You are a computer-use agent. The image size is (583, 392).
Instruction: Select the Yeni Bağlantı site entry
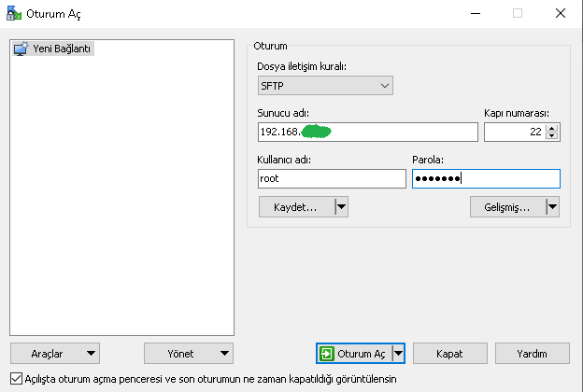coord(53,49)
